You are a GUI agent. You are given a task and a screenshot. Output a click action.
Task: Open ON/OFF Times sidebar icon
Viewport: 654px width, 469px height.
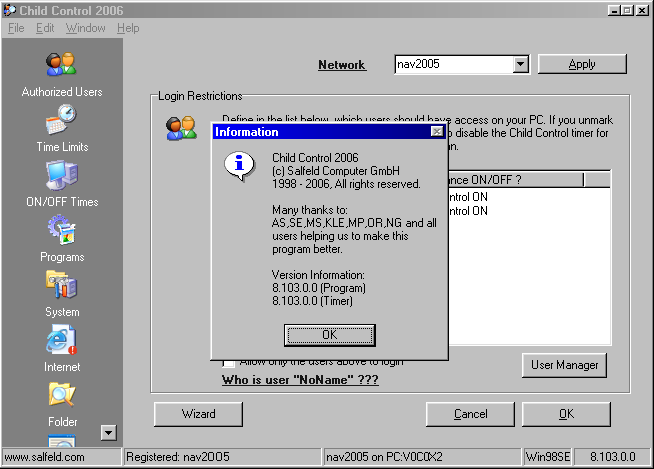pos(61,175)
